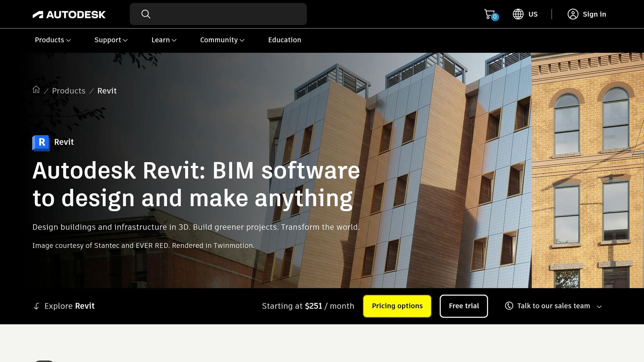Click the Free trial button

click(x=464, y=306)
